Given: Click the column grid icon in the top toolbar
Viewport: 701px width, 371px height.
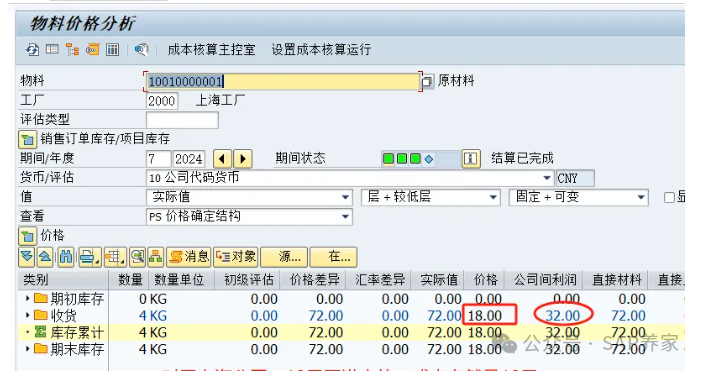Looking at the screenshot, I should tap(113, 49).
